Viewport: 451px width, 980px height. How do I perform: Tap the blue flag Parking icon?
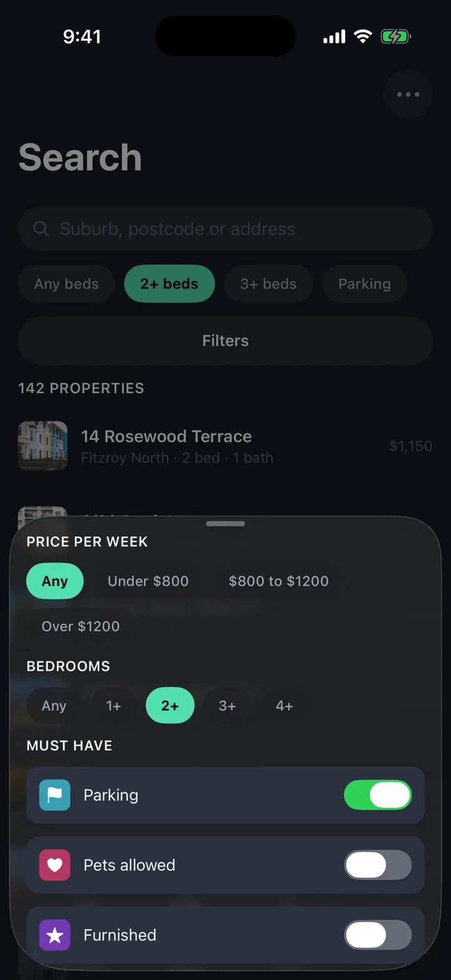(54, 795)
